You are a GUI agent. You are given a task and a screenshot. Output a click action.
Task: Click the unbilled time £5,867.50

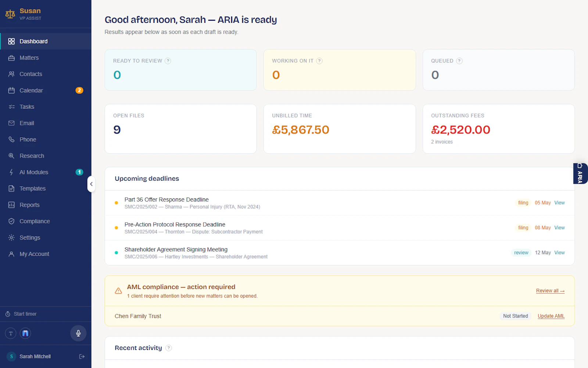click(x=301, y=130)
